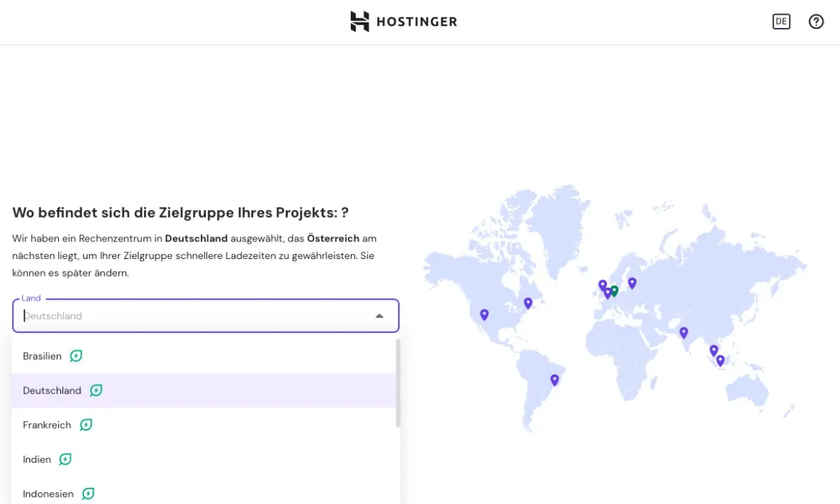Choose Brasilien from the country list
Image resolution: width=840 pixels, height=504 pixels.
(x=43, y=356)
